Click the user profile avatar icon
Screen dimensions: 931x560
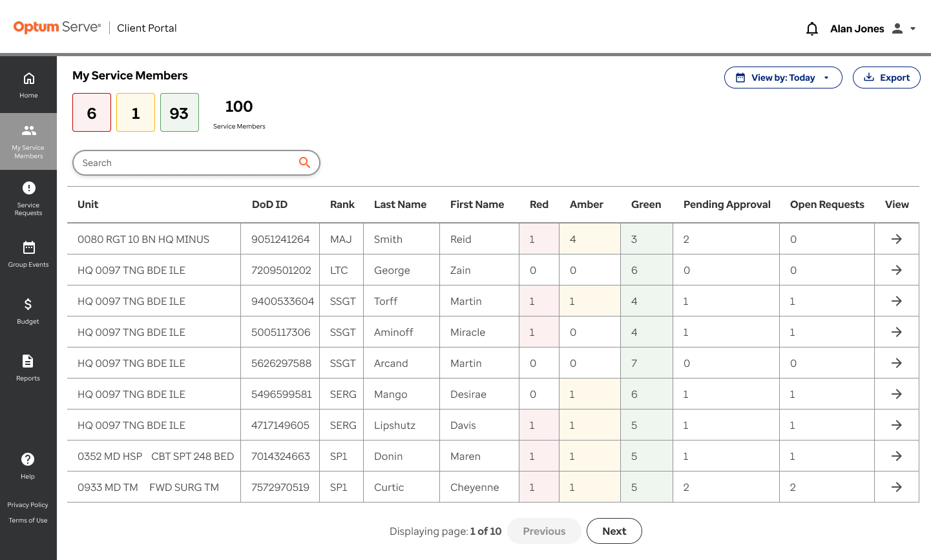pyautogui.click(x=897, y=28)
